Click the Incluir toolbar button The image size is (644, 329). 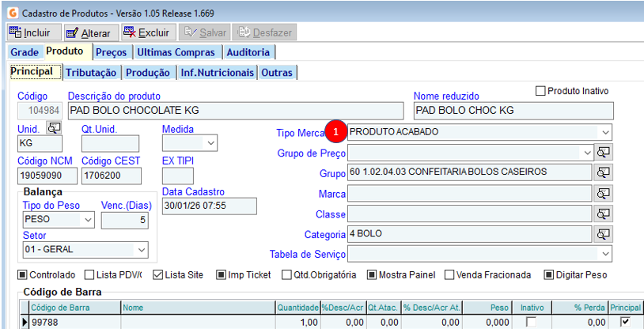[30, 32]
